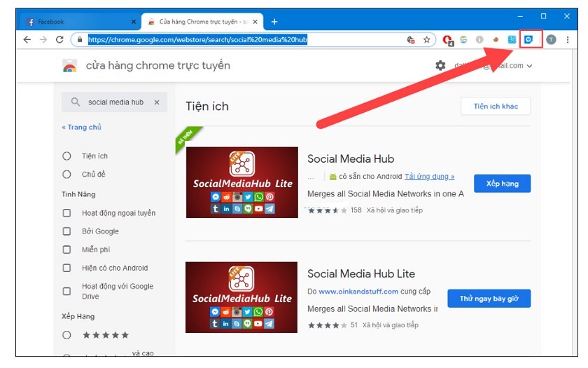The height and width of the screenshot is (368, 588).
Task: Check Hoạt động ngoại tuyến filter
Action: [x=66, y=213]
